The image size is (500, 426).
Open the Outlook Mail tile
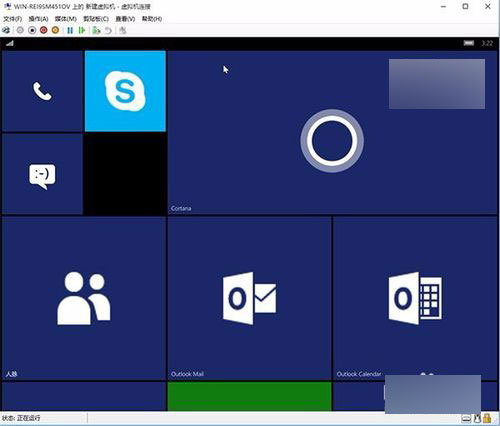tap(249, 298)
